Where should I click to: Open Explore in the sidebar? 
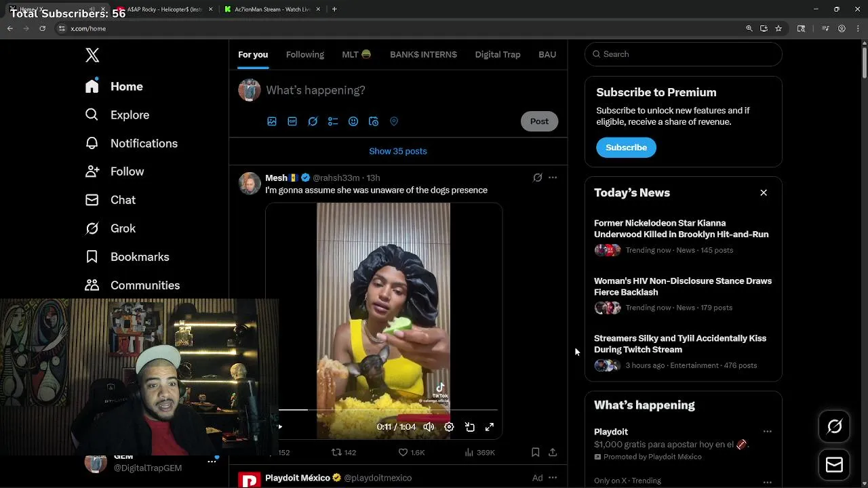[117, 115]
